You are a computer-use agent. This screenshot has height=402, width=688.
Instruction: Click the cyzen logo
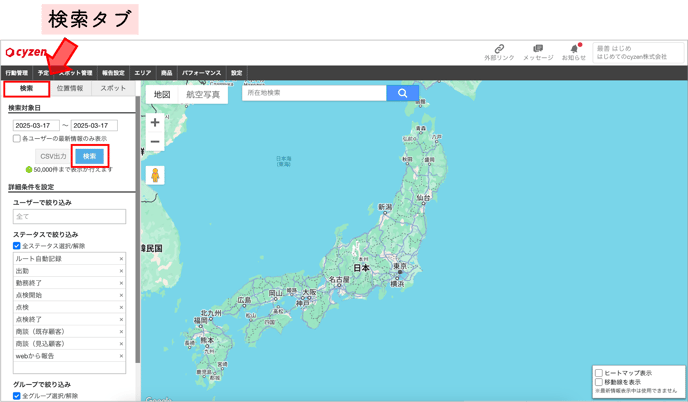pos(26,52)
